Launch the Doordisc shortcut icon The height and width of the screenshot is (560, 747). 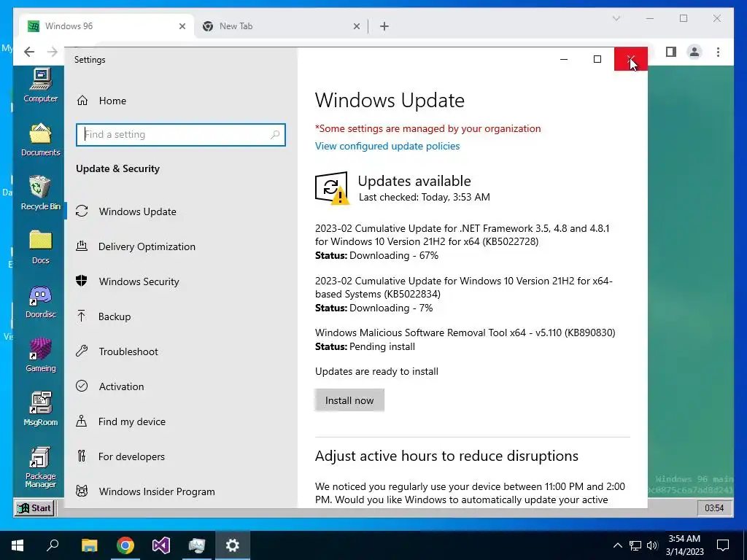[x=41, y=301]
